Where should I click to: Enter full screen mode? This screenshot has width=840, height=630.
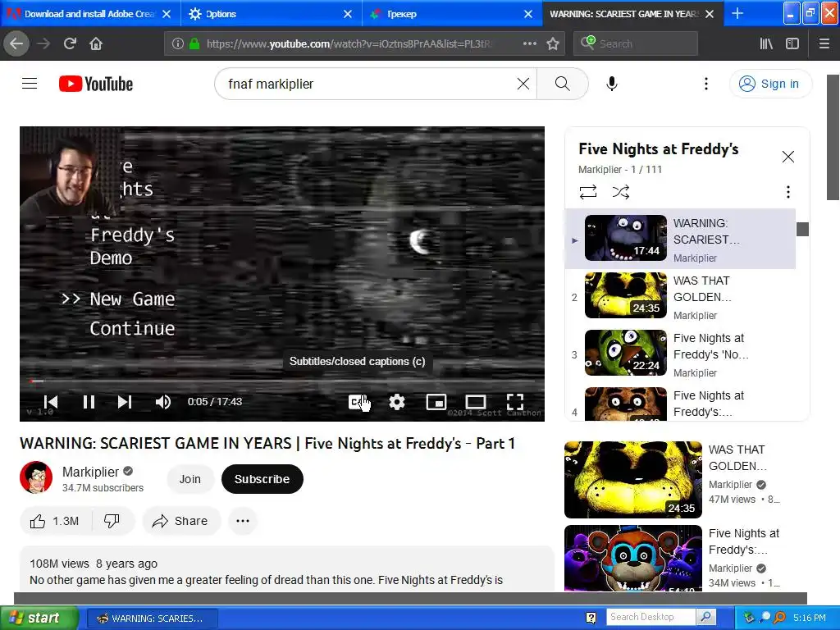[x=515, y=402]
